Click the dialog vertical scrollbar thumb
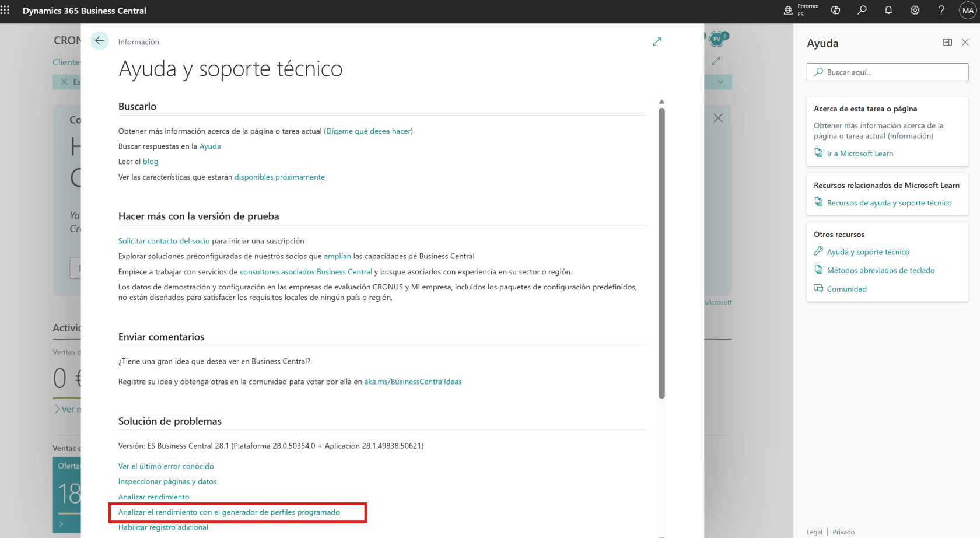The height and width of the screenshot is (538, 980). click(x=661, y=252)
